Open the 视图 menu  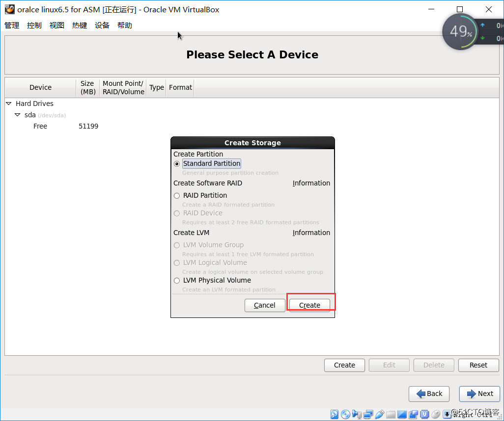point(57,26)
